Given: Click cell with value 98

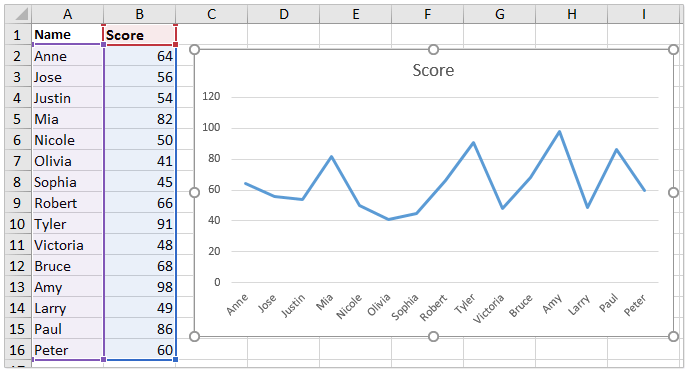Looking at the screenshot, I should (140, 287).
